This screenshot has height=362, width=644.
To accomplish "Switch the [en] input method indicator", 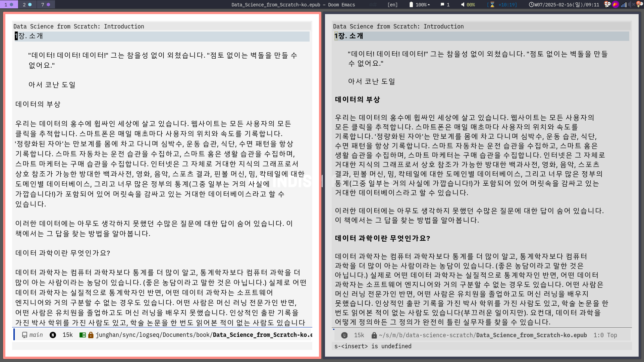I will click(392, 5).
